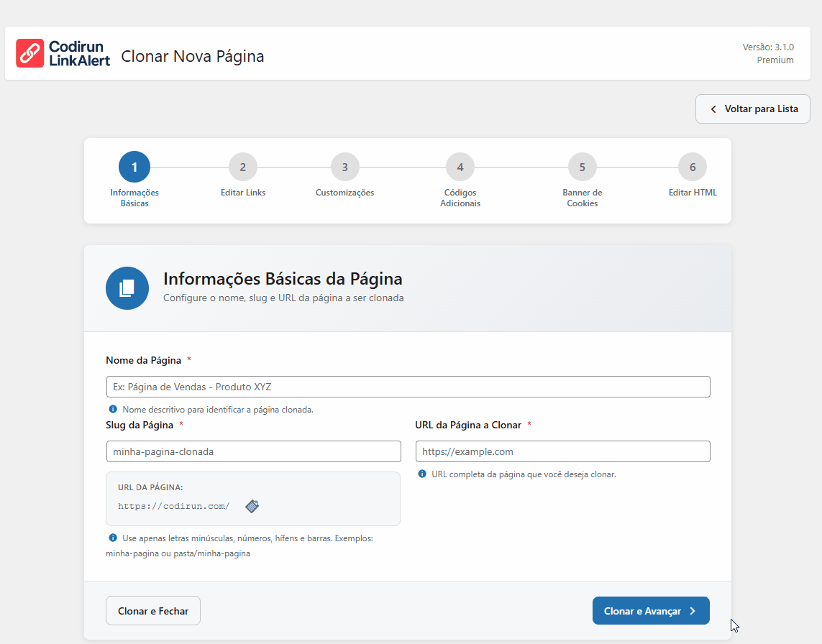Click the Clonar Nova Página title
Image resolution: width=822 pixels, height=644 pixels.
click(x=193, y=56)
